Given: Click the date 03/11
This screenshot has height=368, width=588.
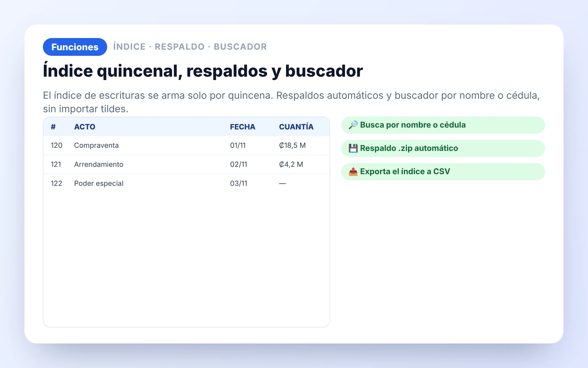Looking at the screenshot, I should point(239,183).
